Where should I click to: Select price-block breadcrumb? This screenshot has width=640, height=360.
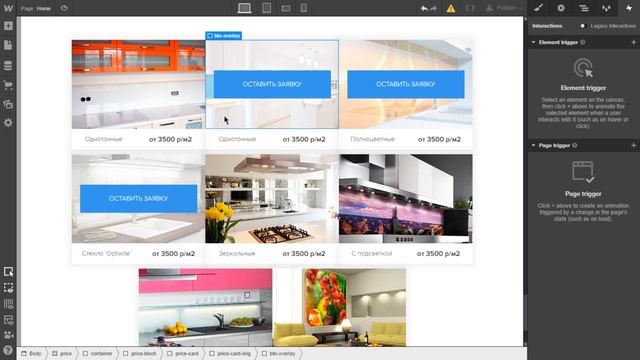[140, 353]
